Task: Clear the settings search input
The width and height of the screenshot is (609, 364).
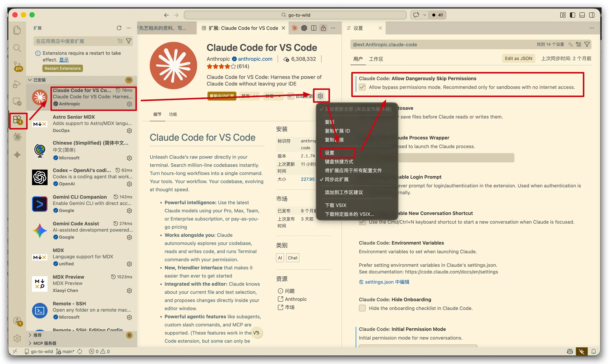Action: [578, 44]
